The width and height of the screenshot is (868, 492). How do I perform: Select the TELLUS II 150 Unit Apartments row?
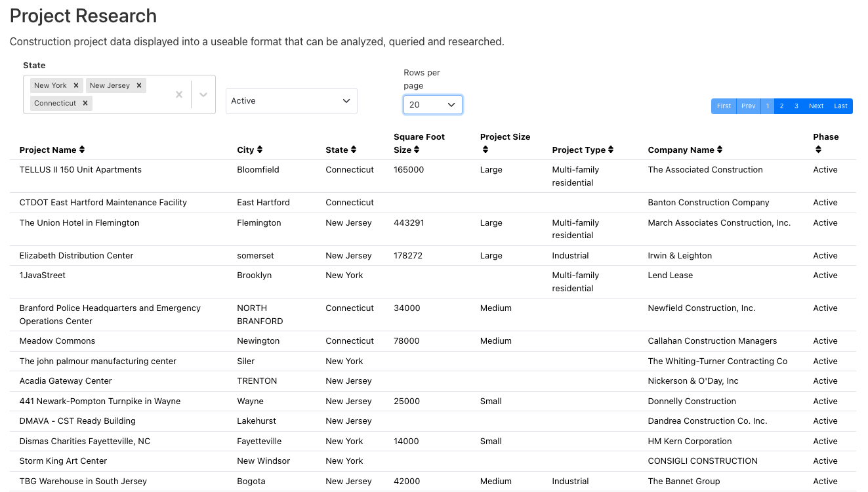(x=81, y=170)
